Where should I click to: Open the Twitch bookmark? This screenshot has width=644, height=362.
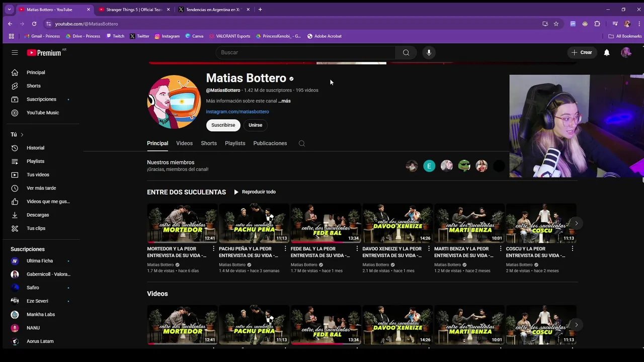(115, 36)
